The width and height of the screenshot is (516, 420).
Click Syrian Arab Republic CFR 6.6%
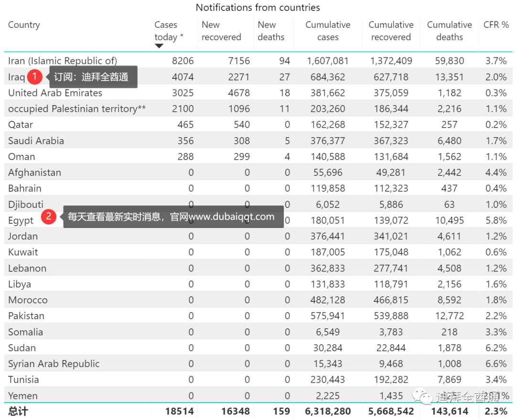coord(496,364)
